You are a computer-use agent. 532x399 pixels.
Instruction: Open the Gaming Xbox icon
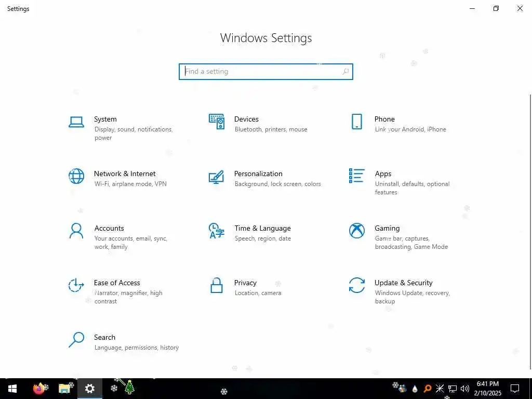356,231
